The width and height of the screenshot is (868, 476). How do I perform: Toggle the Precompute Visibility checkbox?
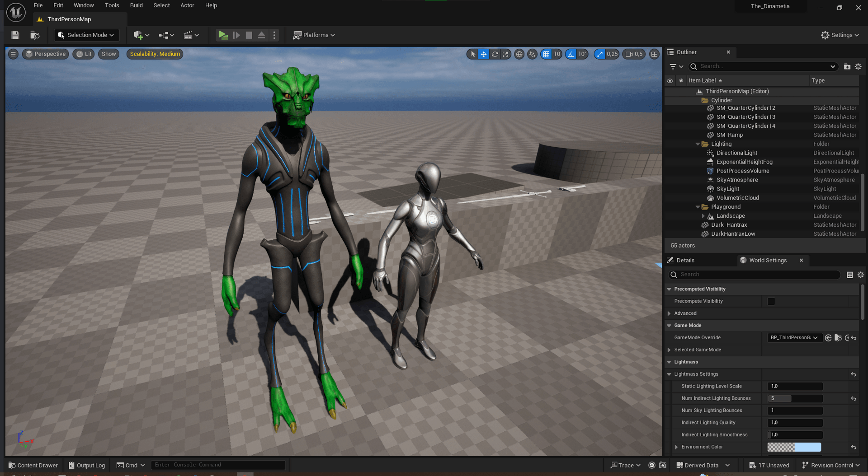pyautogui.click(x=771, y=302)
